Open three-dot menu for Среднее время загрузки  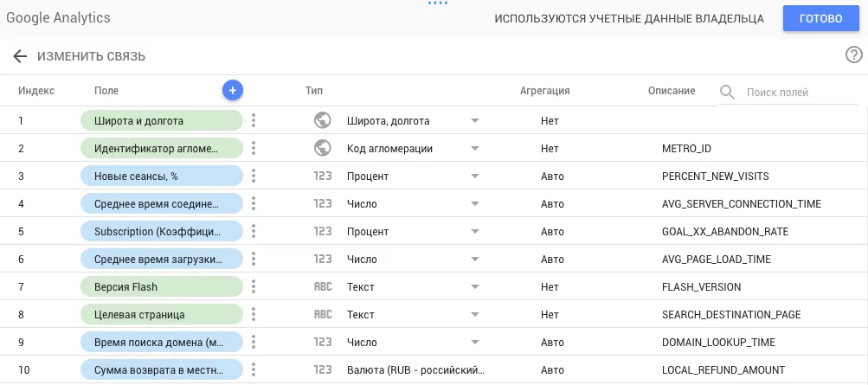pyautogui.click(x=254, y=259)
